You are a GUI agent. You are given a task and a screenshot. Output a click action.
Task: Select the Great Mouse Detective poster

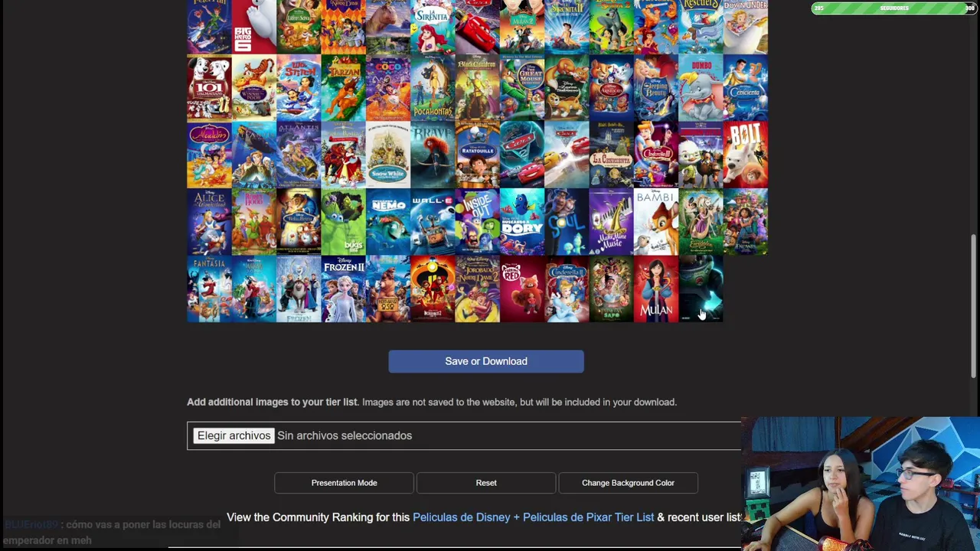522,88
